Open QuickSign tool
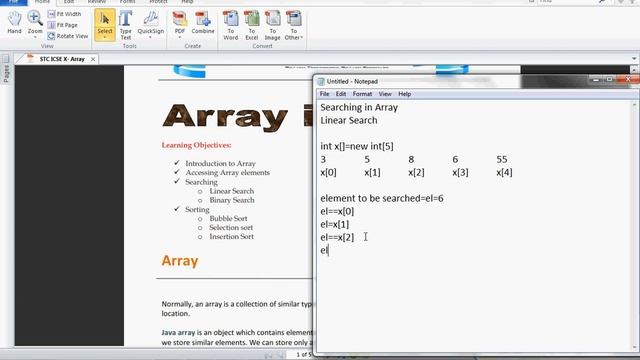 pyautogui.click(x=151, y=22)
